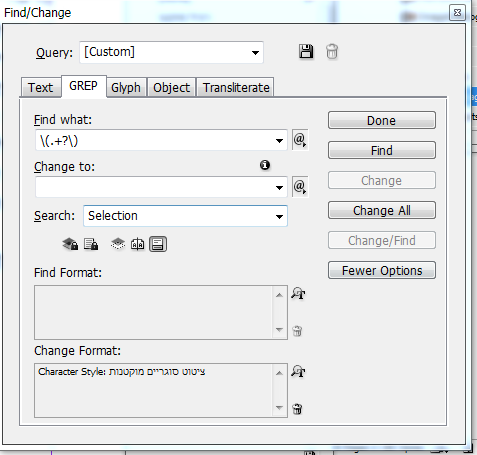Specify attributes to change icon in Change Format
This screenshot has width=477, height=455.
pos(298,371)
